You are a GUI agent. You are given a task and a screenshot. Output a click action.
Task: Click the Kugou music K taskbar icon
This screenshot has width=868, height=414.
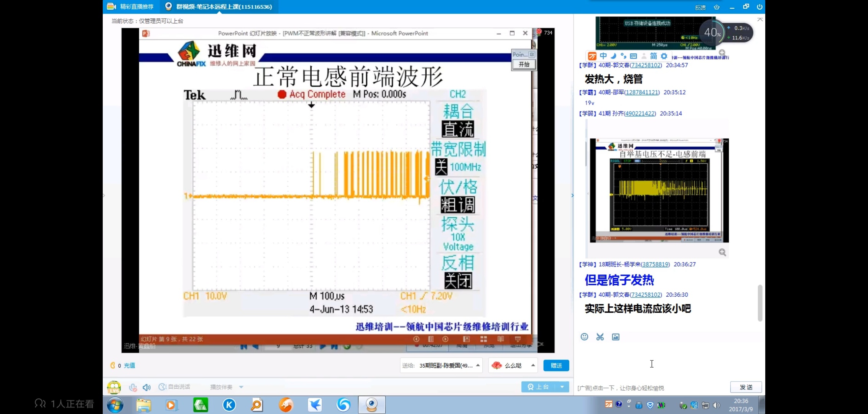(229, 405)
